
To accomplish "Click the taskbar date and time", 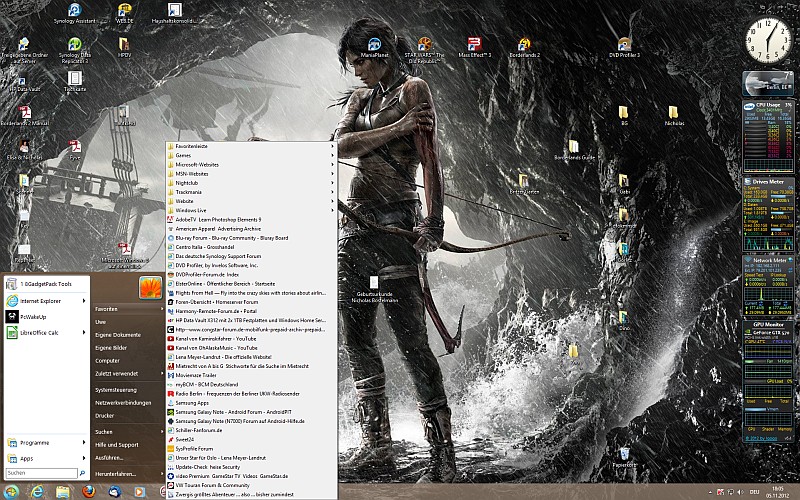I will 778,492.
